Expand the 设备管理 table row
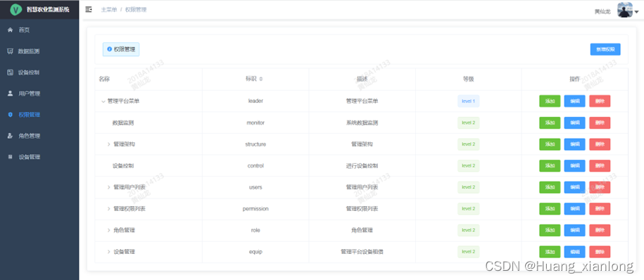644x280 pixels. click(x=109, y=252)
